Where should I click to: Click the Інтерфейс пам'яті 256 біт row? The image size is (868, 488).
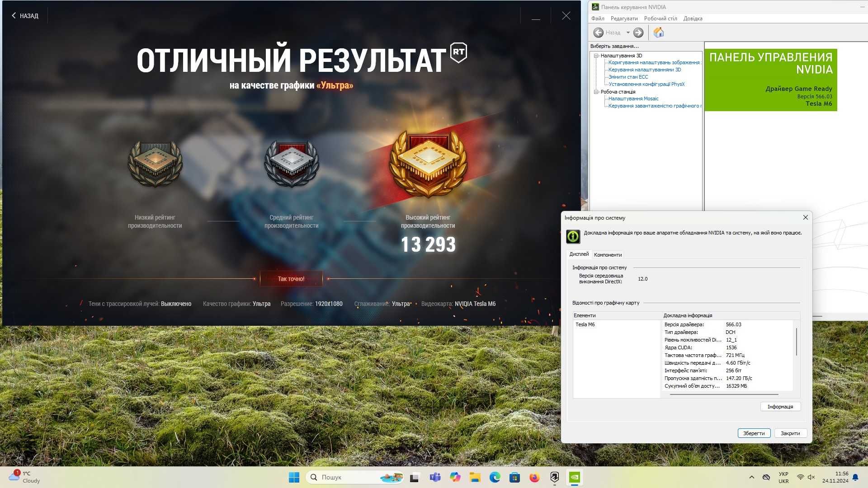[727, 371]
